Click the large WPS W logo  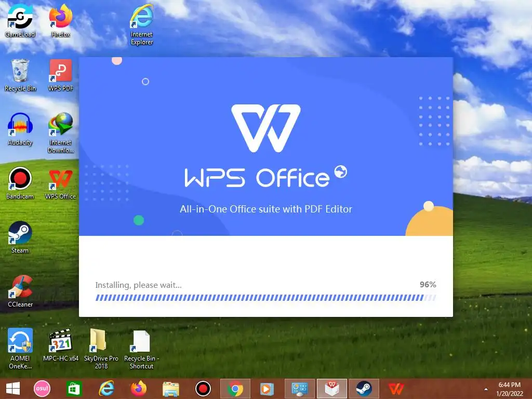(266, 128)
